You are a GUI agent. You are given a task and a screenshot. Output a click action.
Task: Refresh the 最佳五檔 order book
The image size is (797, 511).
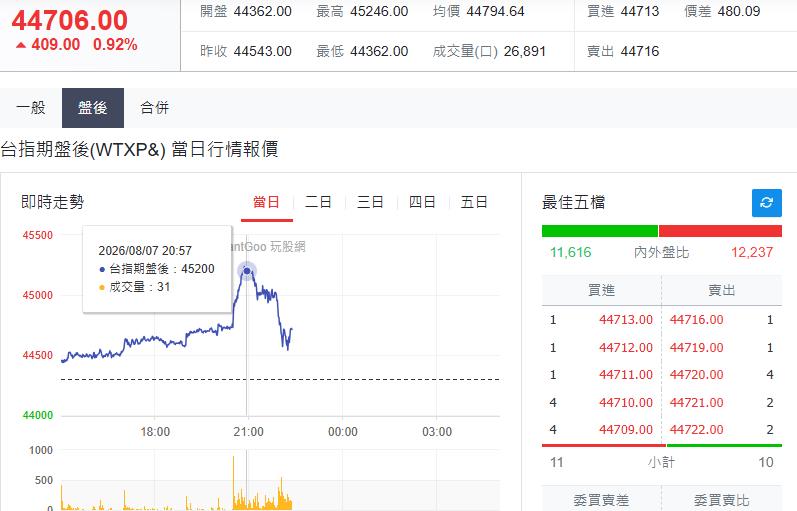click(x=767, y=202)
